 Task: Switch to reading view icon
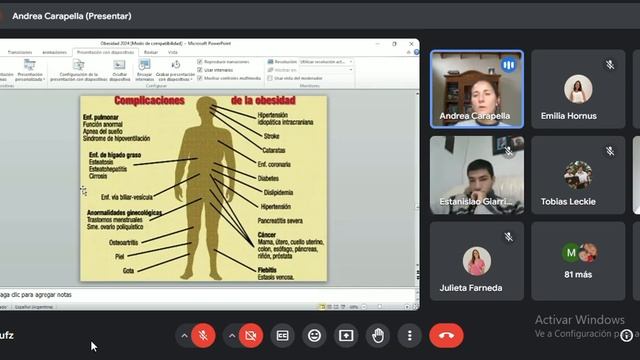(x=336, y=307)
